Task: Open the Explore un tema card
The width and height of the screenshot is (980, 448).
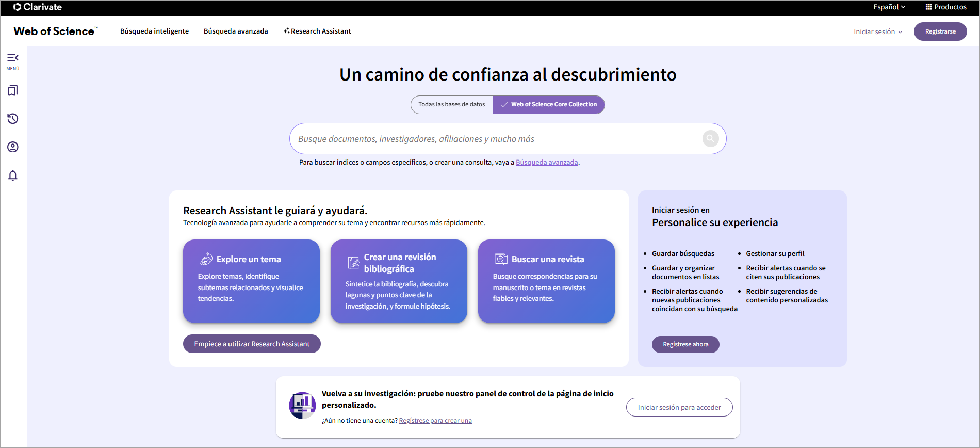Action: pyautogui.click(x=251, y=281)
